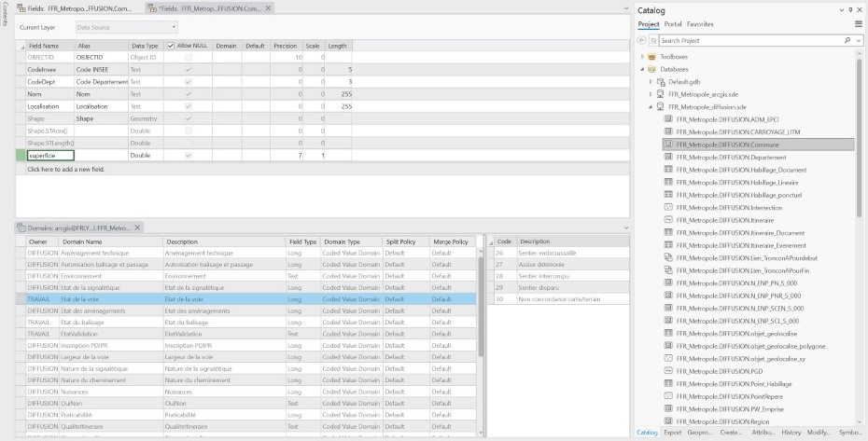
Task: Click the Lien_TronconAPourdebut relationship class icon
Action: click(x=668, y=257)
